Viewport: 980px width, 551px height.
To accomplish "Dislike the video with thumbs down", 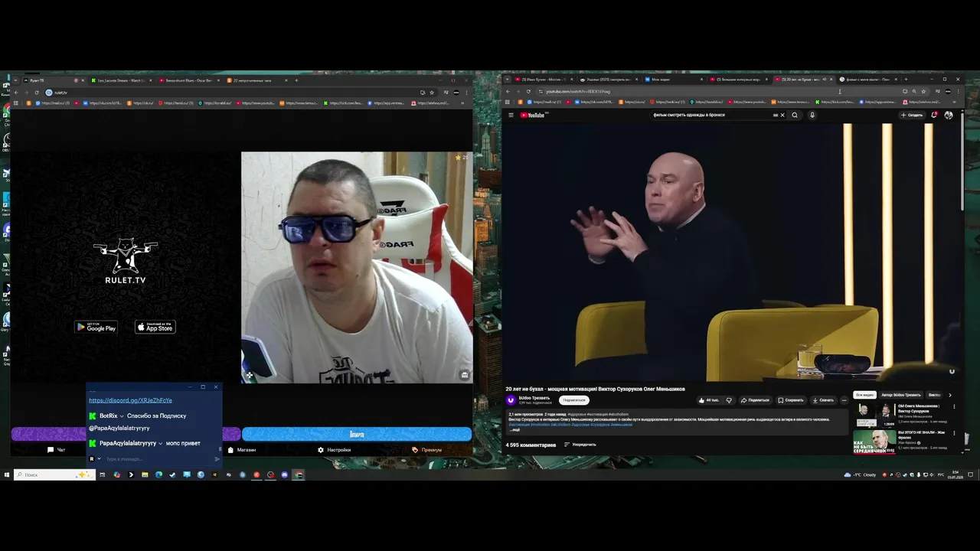I will (729, 400).
